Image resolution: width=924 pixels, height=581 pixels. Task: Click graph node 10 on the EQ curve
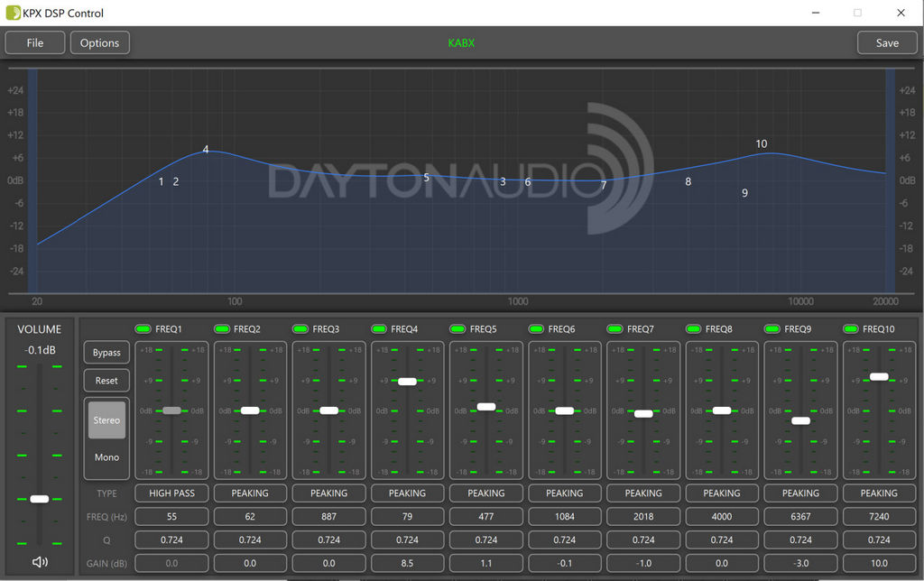coord(762,143)
